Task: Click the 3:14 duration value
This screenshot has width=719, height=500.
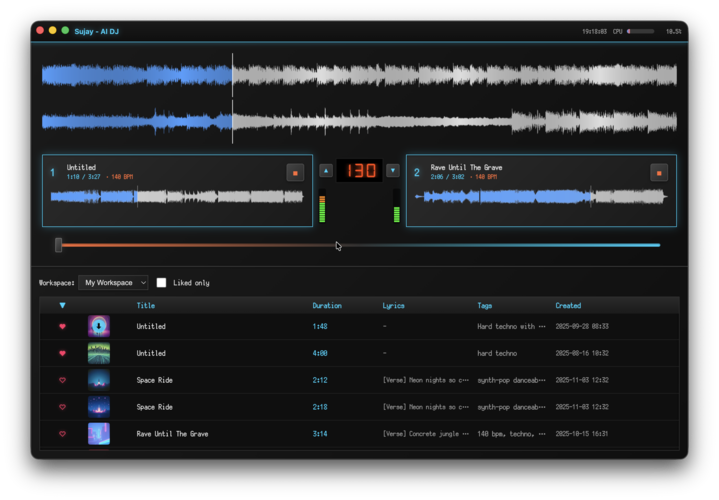Action: [x=320, y=433]
